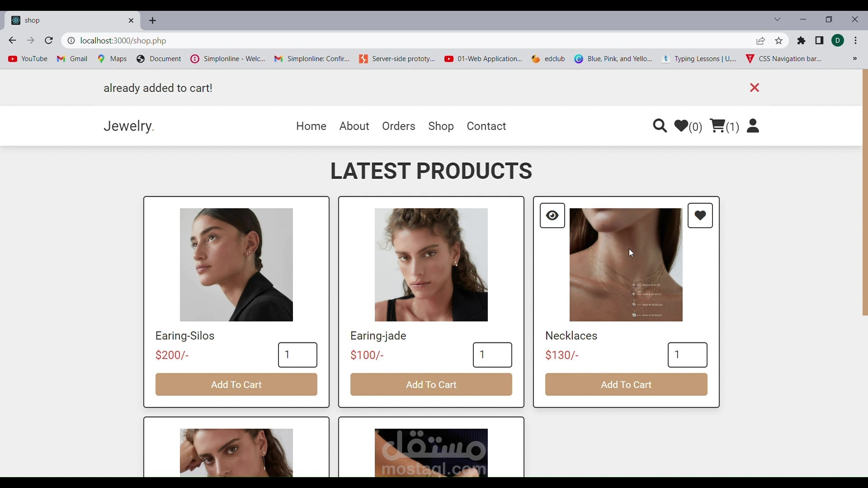The width and height of the screenshot is (868, 488).
Task: Quick view Necklaces with the eye icon
Action: click(552, 216)
